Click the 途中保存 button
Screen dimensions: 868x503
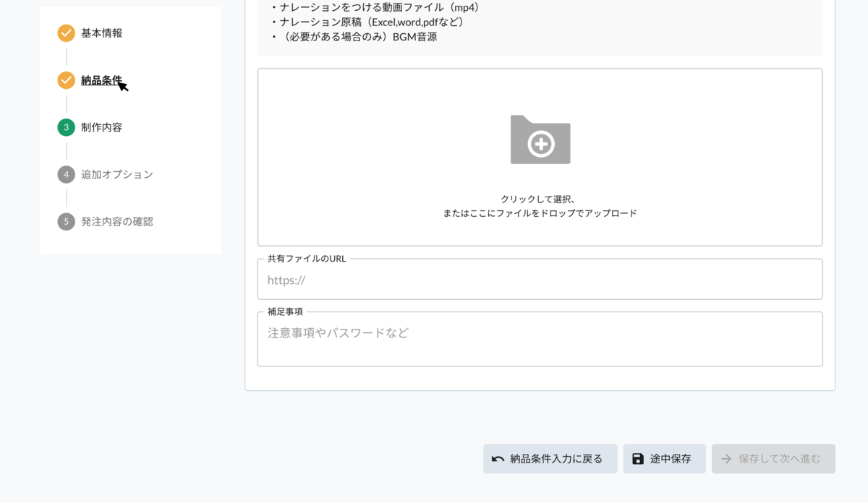pyautogui.click(x=664, y=459)
